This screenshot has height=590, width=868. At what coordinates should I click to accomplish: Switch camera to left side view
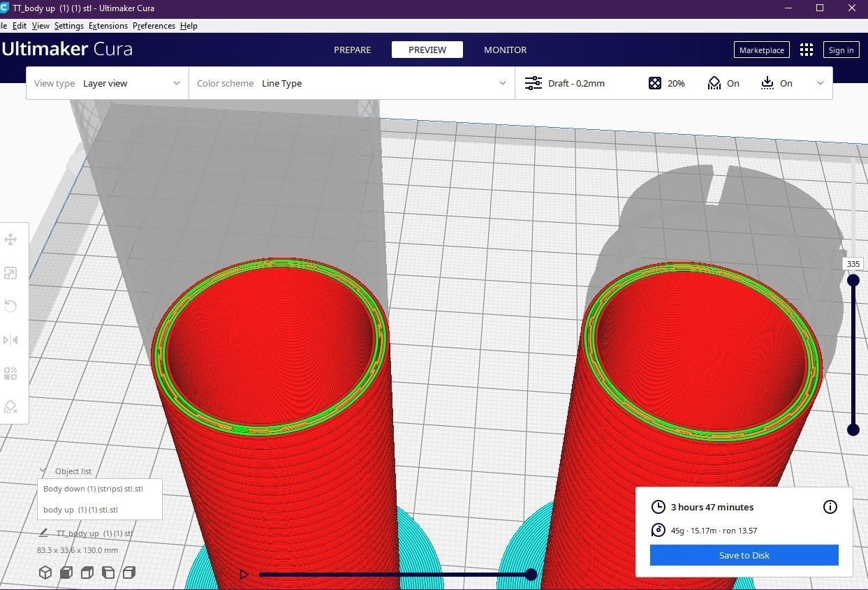click(108, 573)
